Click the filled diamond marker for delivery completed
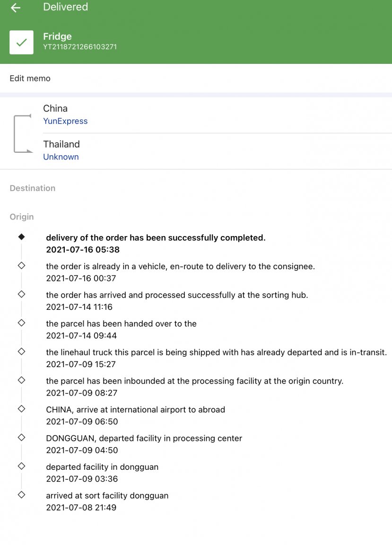 pos(21,237)
